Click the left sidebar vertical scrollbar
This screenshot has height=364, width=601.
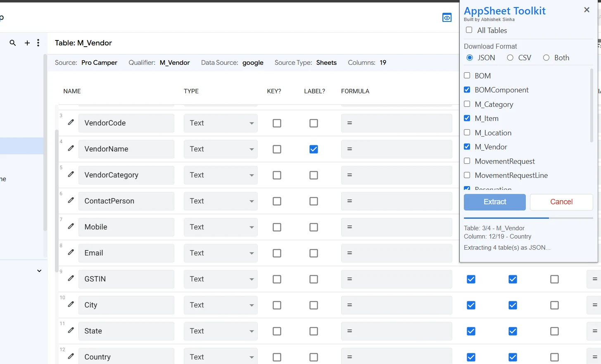(45, 142)
